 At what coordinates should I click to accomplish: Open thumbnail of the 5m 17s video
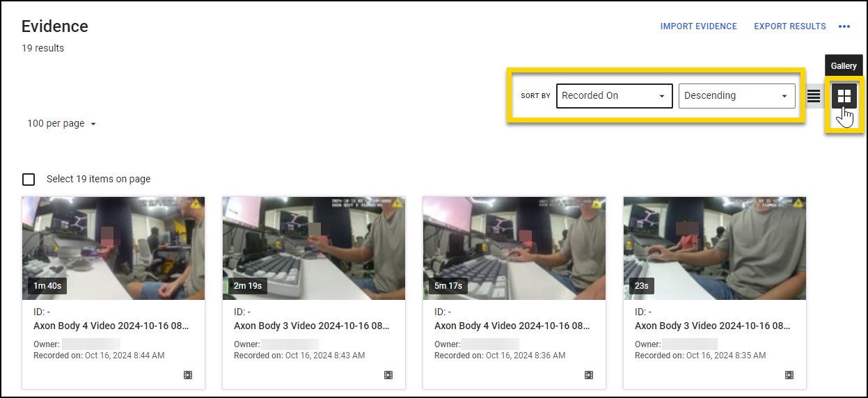[x=514, y=248]
